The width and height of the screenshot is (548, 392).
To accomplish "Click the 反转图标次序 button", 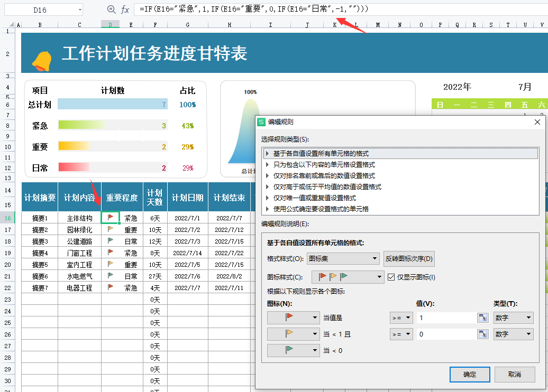I will pos(409,259).
